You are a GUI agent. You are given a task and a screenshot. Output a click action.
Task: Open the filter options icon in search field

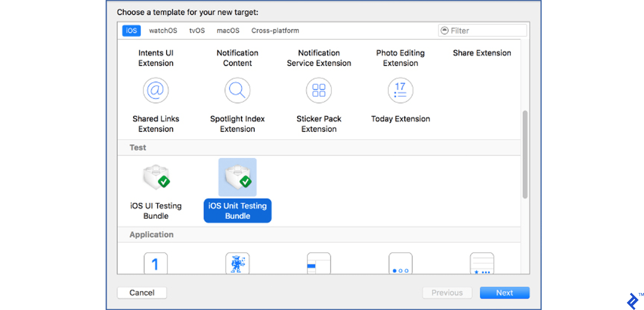click(444, 30)
